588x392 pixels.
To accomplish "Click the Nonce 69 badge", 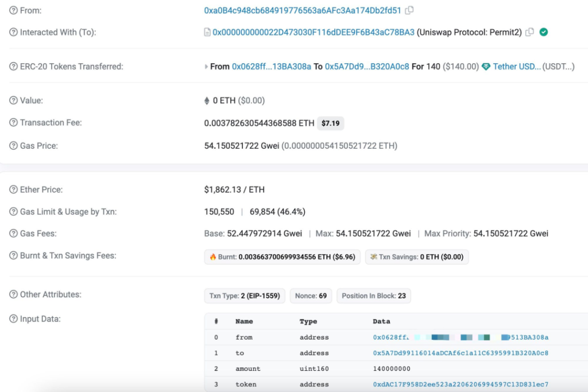I will click(311, 296).
